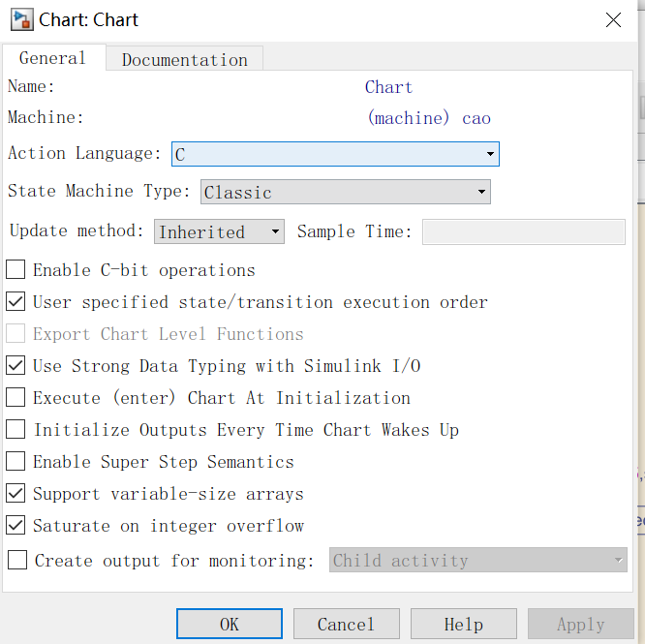
Task: Click the Sample Time input field
Action: (x=523, y=231)
